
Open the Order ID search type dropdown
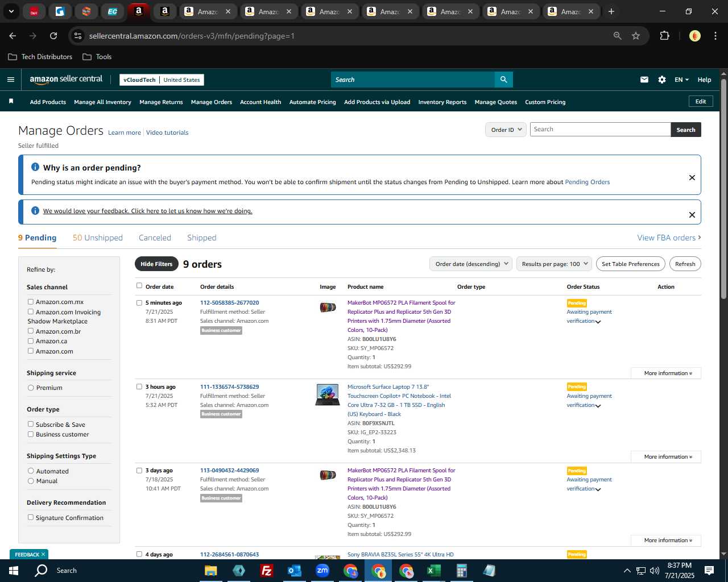coord(506,130)
